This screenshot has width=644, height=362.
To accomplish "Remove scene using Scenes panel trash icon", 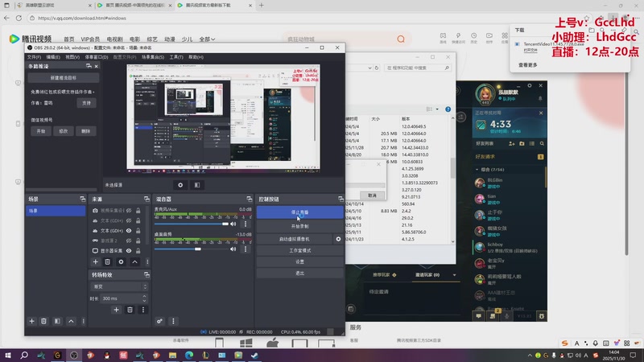I will coord(43,321).
